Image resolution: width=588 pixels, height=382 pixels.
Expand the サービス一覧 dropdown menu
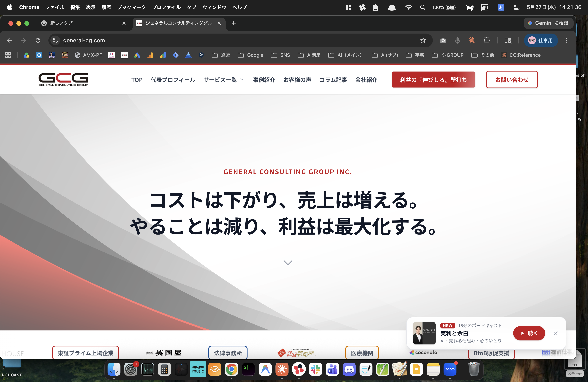[223, 80]
